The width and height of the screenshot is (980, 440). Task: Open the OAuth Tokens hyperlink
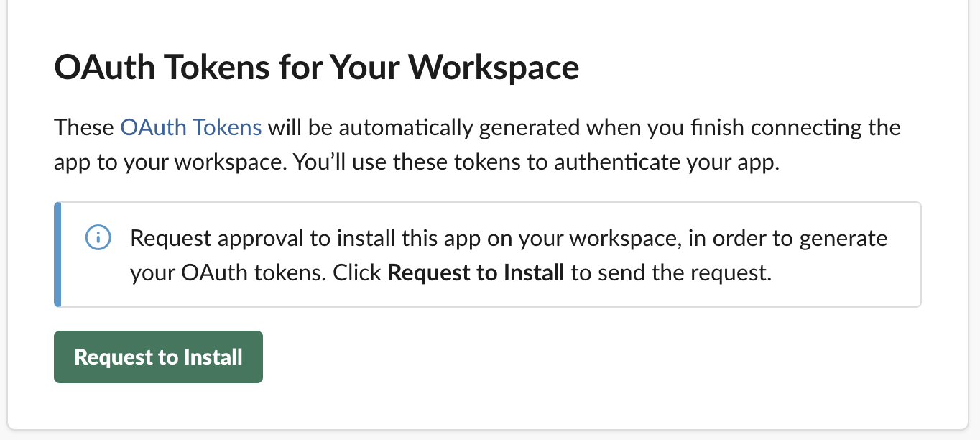tap(191, 128)
